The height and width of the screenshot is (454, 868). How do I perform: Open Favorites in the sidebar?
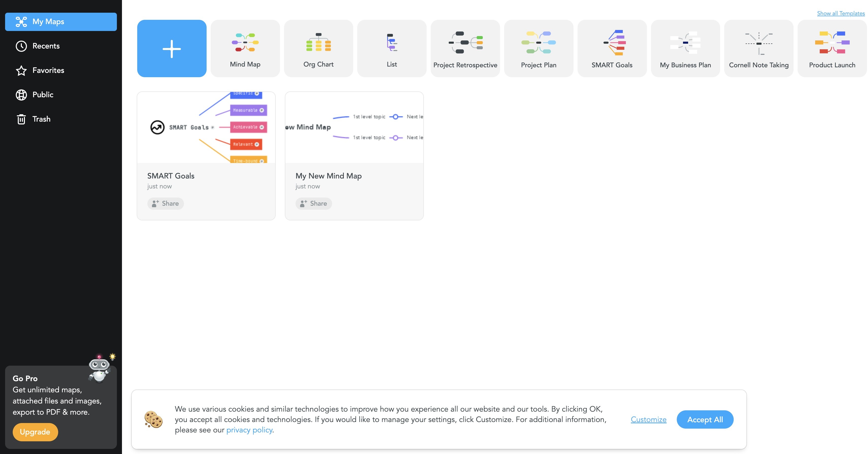click(48, 70)
